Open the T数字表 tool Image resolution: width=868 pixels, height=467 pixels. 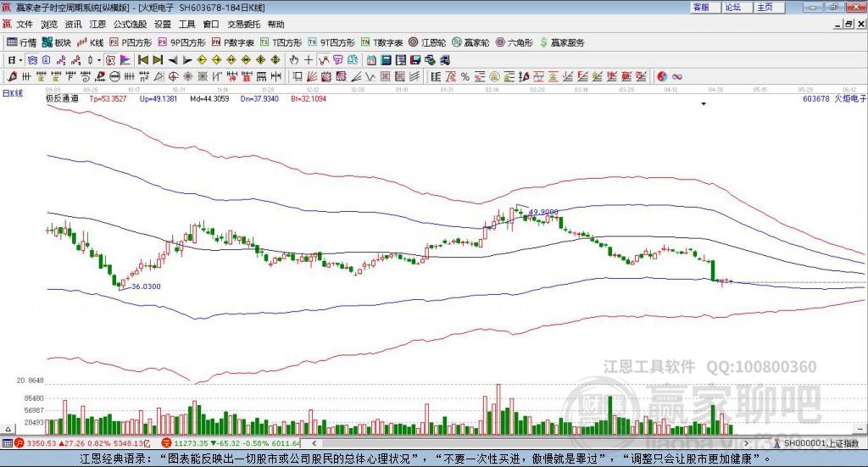[382, 42]
